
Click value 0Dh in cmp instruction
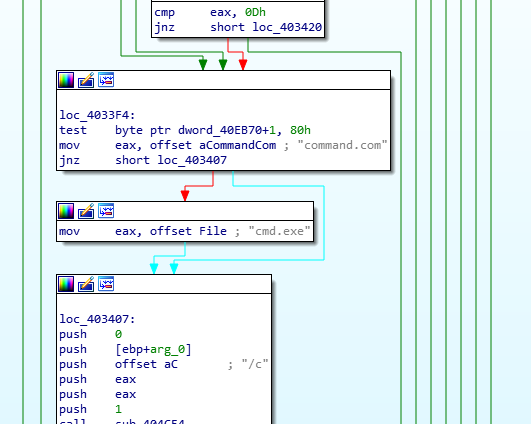click(255, 12)
